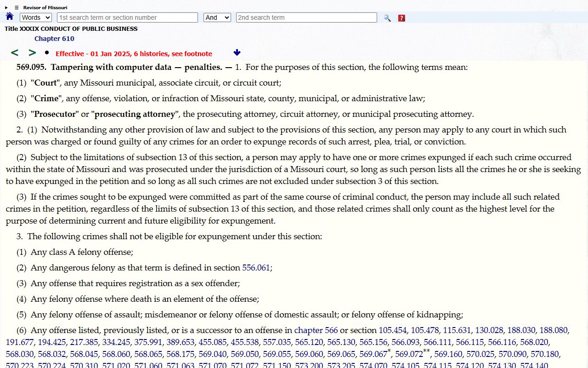Screen dimensions: 588x368
Task: Open section 191.677 link
Action: click(20, 342)
